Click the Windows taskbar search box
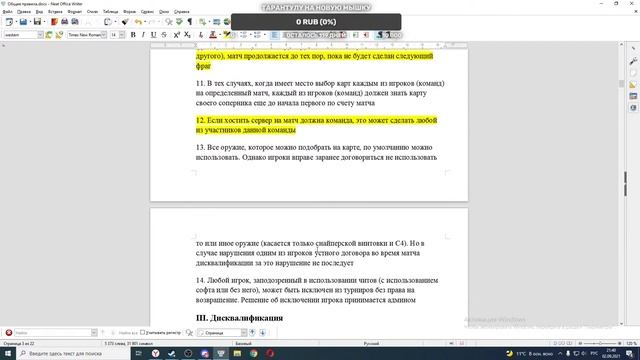 pos(73,353)
